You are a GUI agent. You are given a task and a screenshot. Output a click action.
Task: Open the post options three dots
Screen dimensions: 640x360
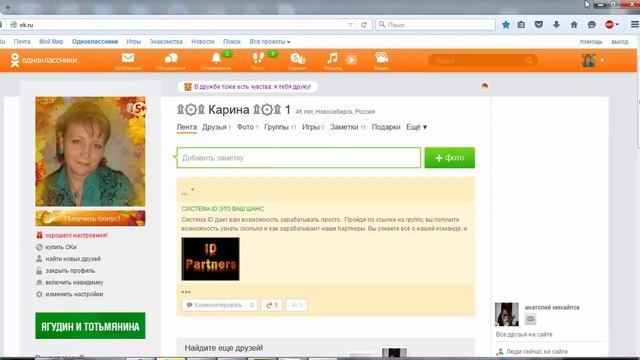pyautogui.click(x=186, y=292)
